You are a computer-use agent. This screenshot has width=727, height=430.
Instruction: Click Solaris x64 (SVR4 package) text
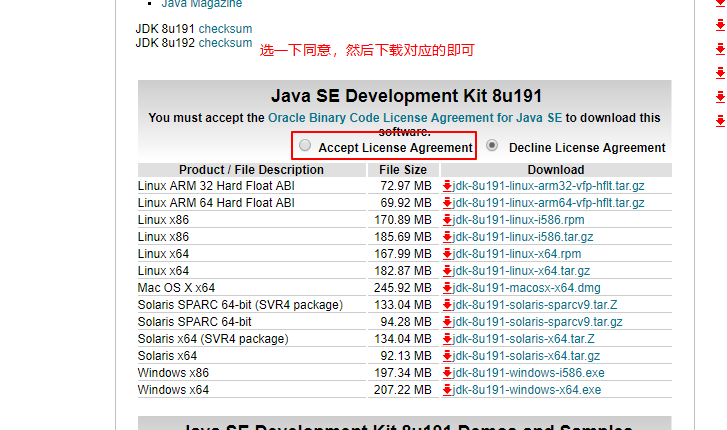click(213, 339)
